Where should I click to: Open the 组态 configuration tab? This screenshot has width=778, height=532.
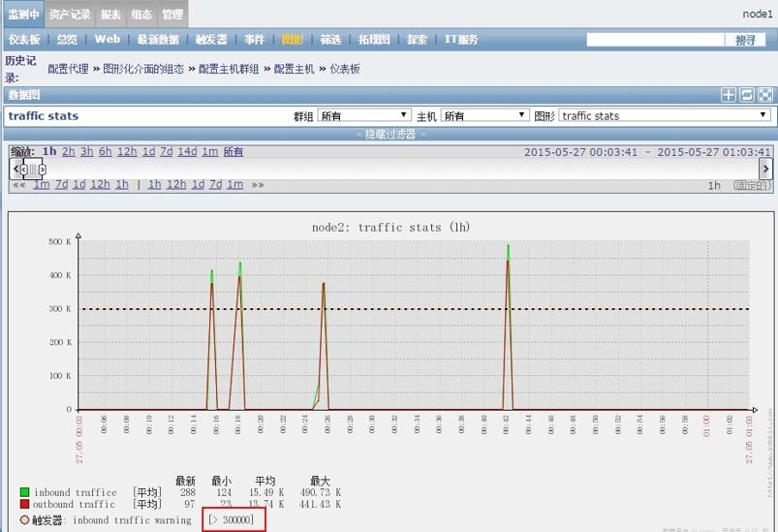pos(141,15)
